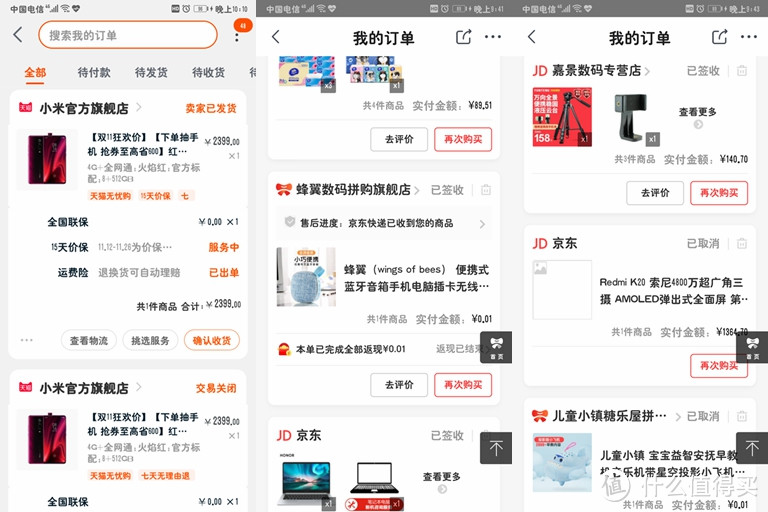Tap 再次购买 for the 蜂翼 speaker order
The image size is (768, 512).
pyautogui.click(x=463, y=385)
